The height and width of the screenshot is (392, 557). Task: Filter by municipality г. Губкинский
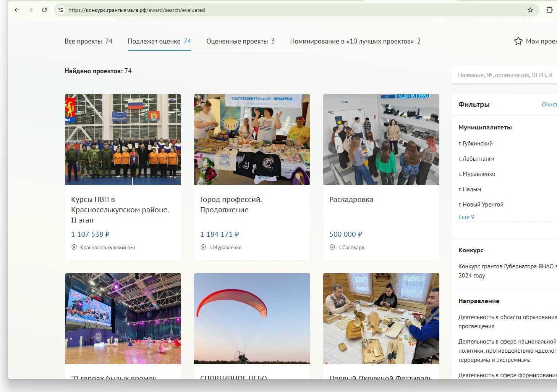click(x=475, y=144)
